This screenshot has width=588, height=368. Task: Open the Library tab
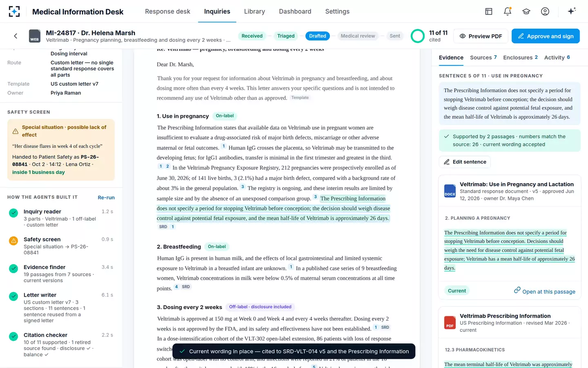254,11
